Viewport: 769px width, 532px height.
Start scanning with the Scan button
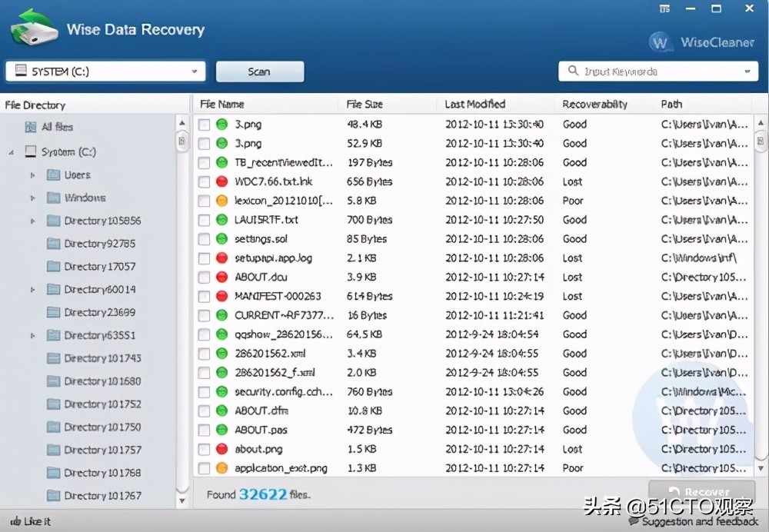260,71
